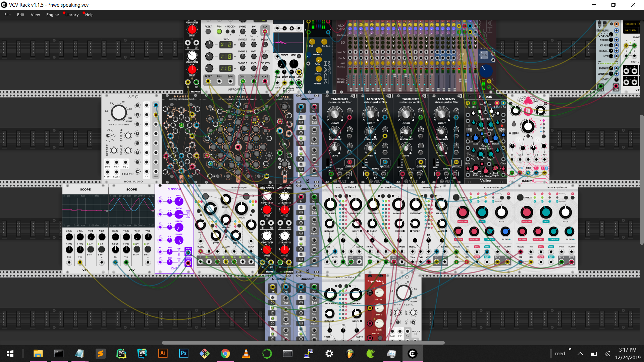Open the Edit menu
Image resolution: width=644 pixels, height=362 pixels.
[x=20, y=15]
